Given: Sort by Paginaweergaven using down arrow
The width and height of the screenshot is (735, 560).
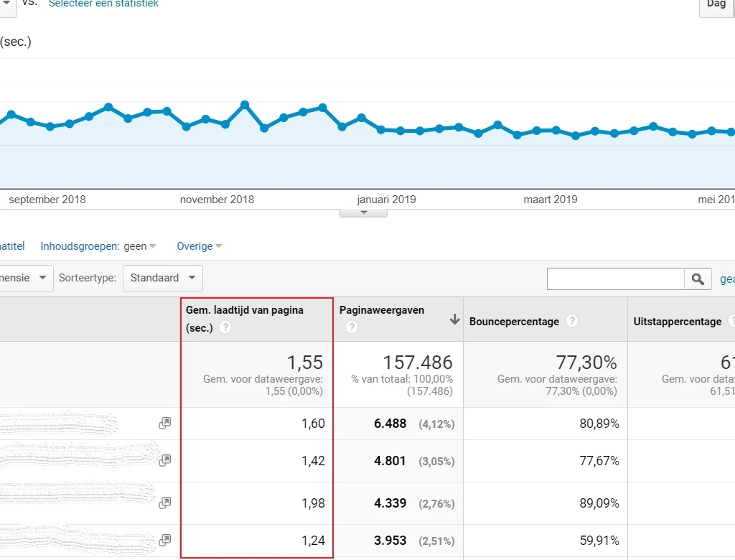Looking at the screenshot, I should (454, 319).
